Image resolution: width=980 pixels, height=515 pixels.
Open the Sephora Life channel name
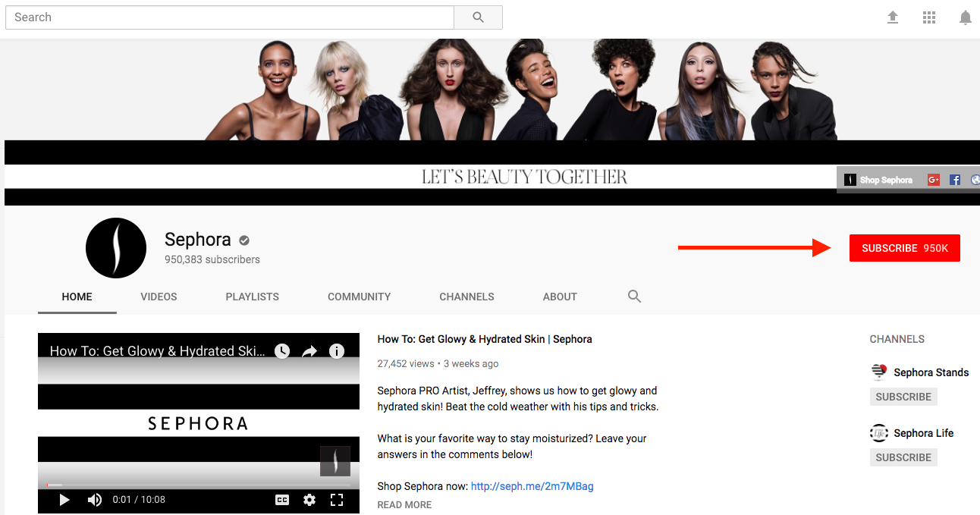pyautogui.click(x=924, y=433)
